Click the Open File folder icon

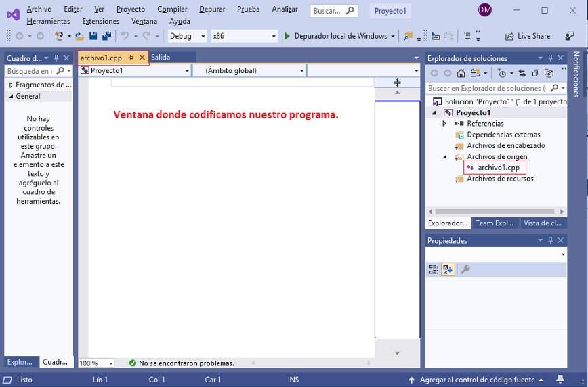[81, 36]
